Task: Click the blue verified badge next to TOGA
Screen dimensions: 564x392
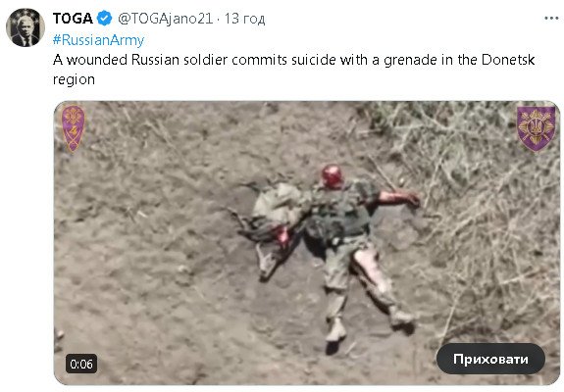Action: (x=105, y=19)
